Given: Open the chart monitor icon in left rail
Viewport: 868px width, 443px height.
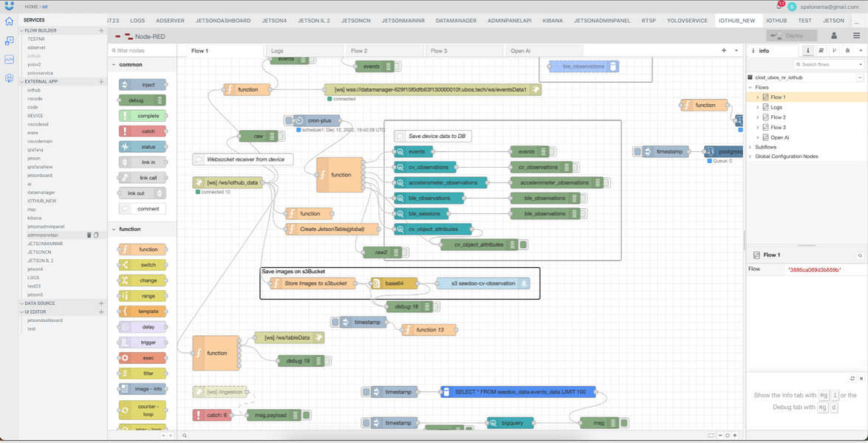Looking at the screenshot, I should click(x=9, y=59).
